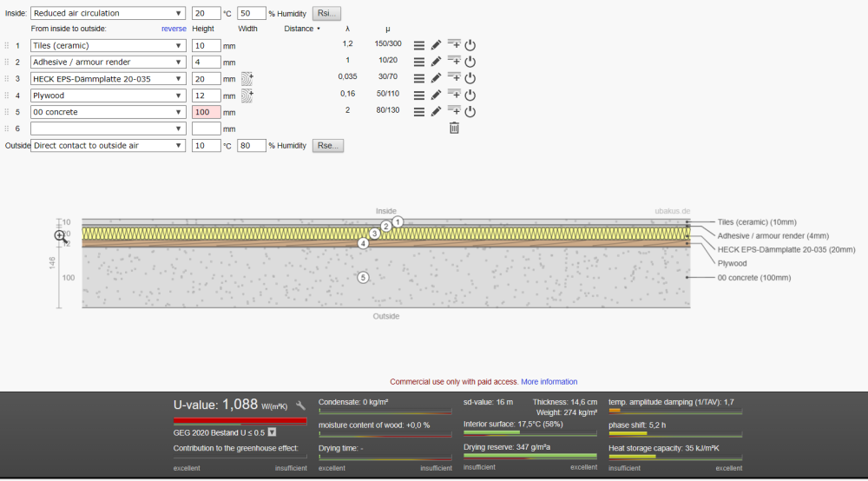Grab drag handle of layer 3

point(7,79)
